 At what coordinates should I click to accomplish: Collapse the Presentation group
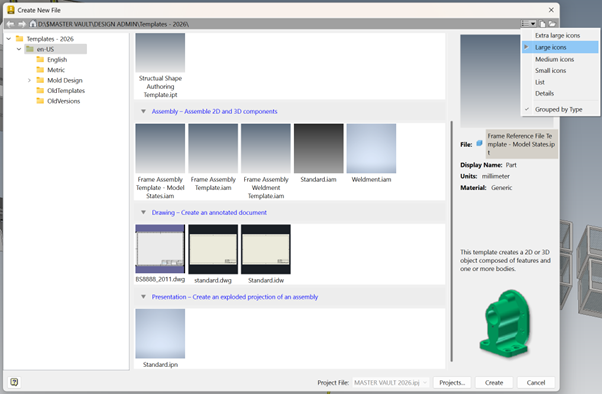click(143, 297)
